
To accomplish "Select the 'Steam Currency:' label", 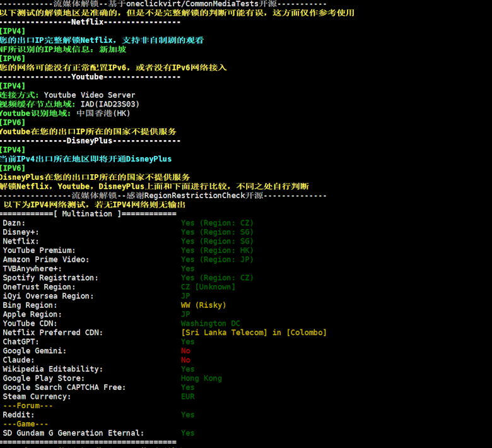I will click(37, 396).
